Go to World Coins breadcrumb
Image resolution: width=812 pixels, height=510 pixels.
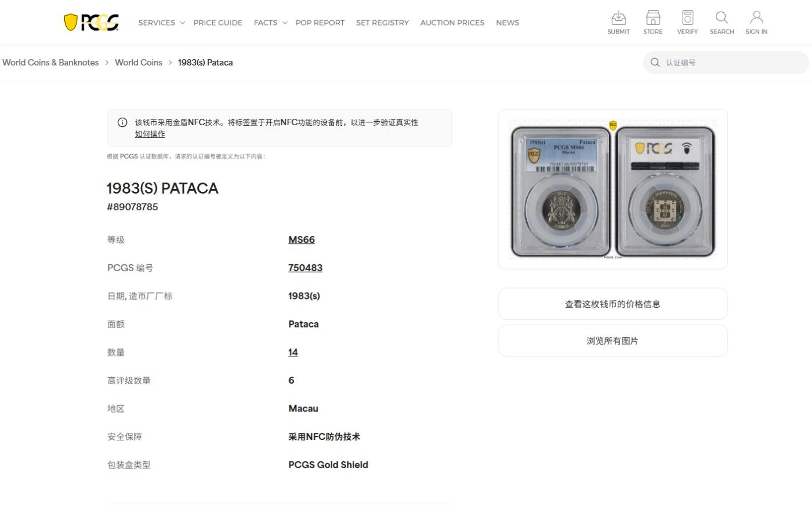(x=139, y=63)
